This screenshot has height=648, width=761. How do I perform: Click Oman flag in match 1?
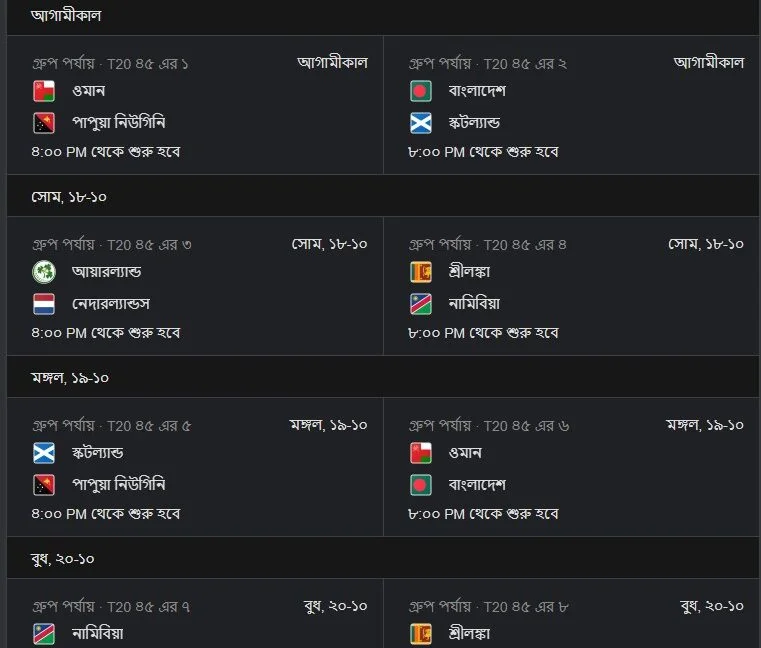(x=44, y=91)
